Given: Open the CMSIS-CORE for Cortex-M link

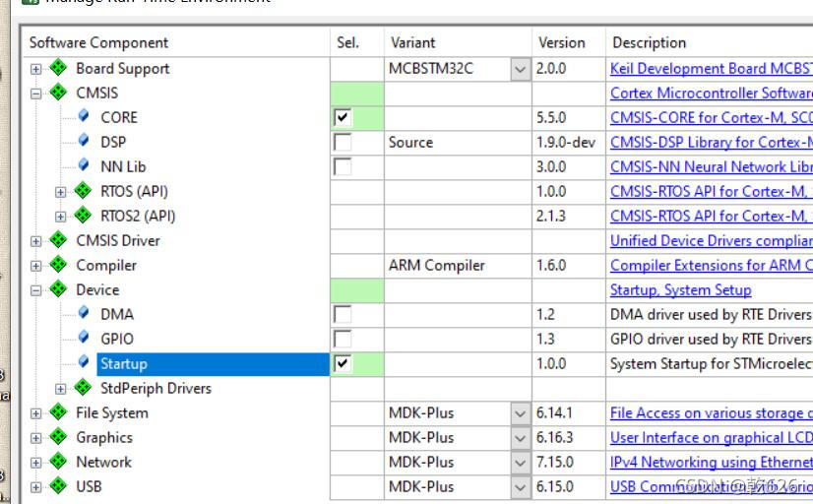Looking at the screenshot, I should tap(712, 118).
